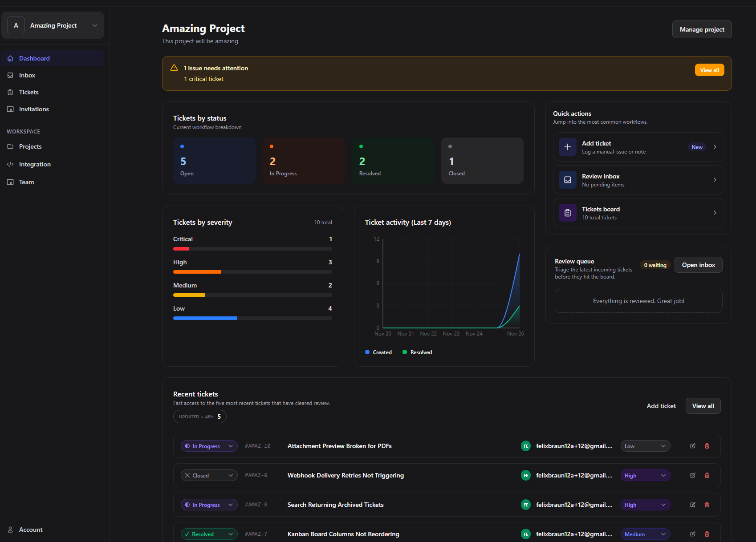The width and height of the screenshot is (756, 542).
Task: Select the Tickets clipboard icon in sidebar
Action: click(x=11, y=92)
